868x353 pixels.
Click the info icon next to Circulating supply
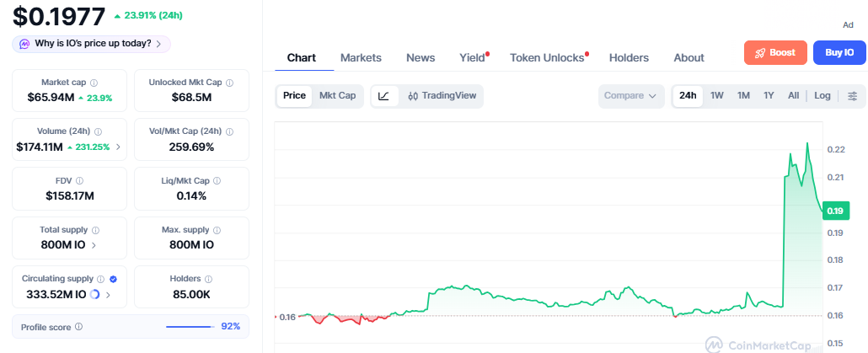(x=101, y=279)
